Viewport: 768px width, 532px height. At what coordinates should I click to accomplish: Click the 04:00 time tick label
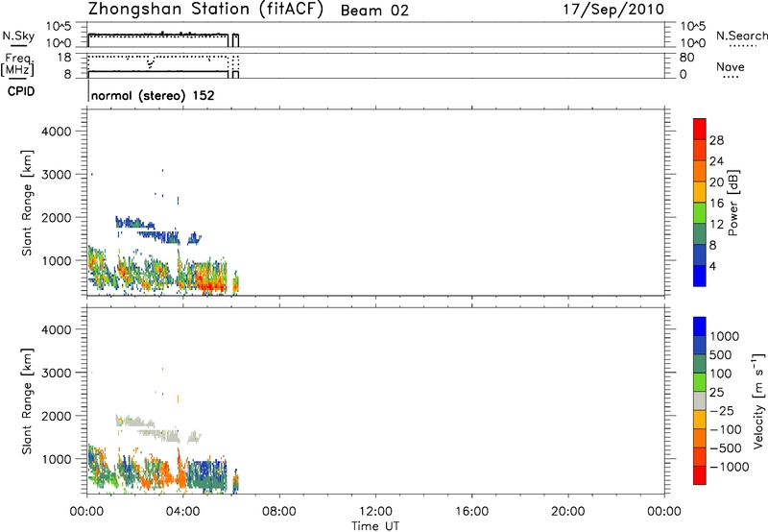(x=182, y=512)
